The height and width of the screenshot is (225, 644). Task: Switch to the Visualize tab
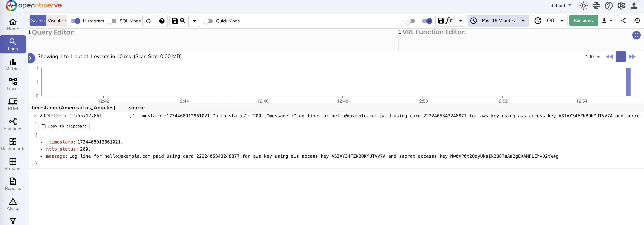click(57, 21)
